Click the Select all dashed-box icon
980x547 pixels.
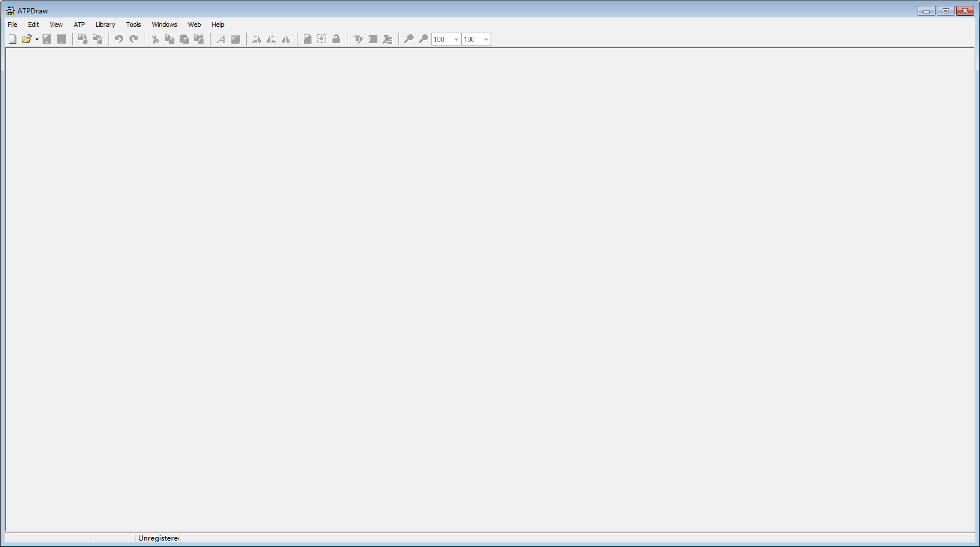pos(321,39)
